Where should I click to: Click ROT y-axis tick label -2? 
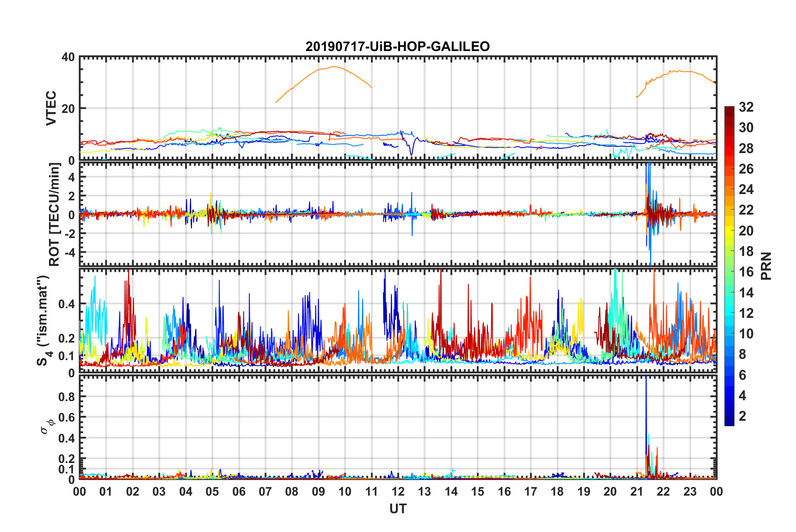point(70,233)
